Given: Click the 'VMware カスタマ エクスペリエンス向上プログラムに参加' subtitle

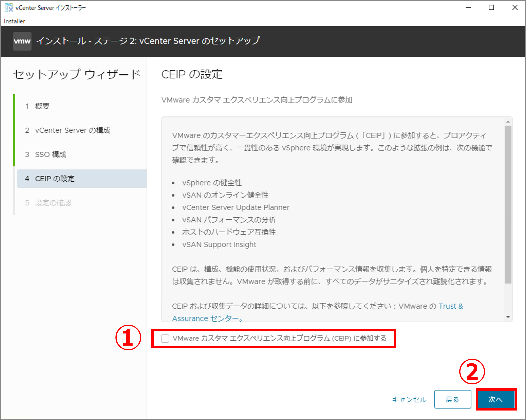Looking at the screenshot, I should (257, 100).
